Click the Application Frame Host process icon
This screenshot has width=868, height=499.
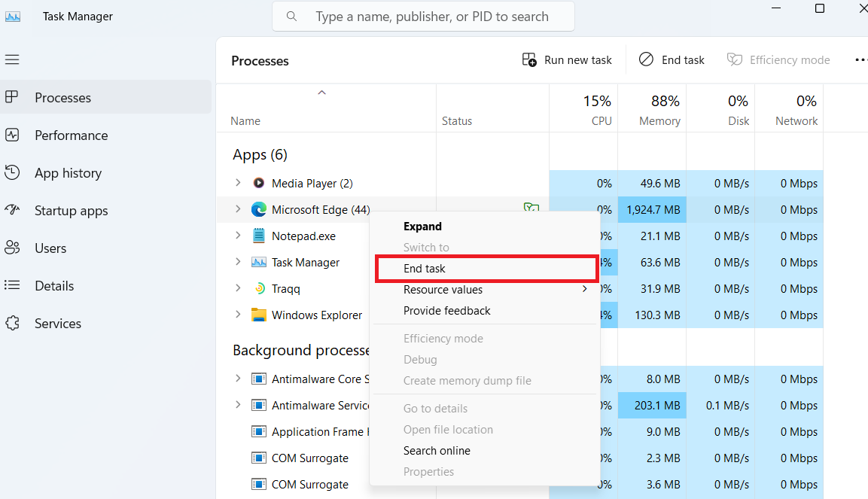tap(258, 431)
